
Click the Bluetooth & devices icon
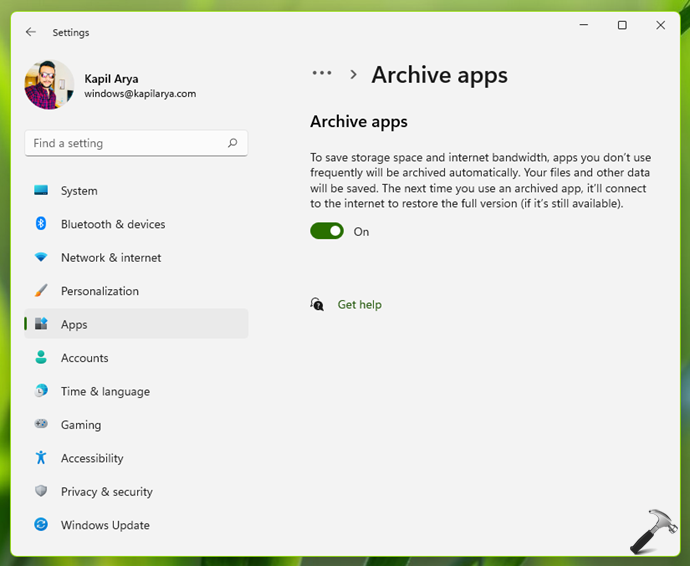(41, 224)
